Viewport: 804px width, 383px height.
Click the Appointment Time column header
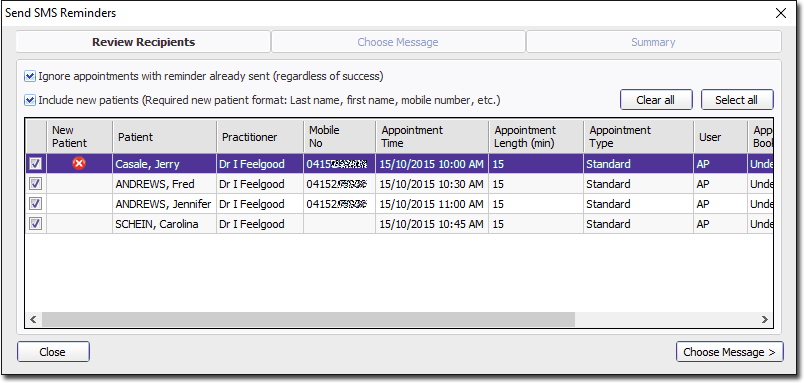(x=432, y=137)
